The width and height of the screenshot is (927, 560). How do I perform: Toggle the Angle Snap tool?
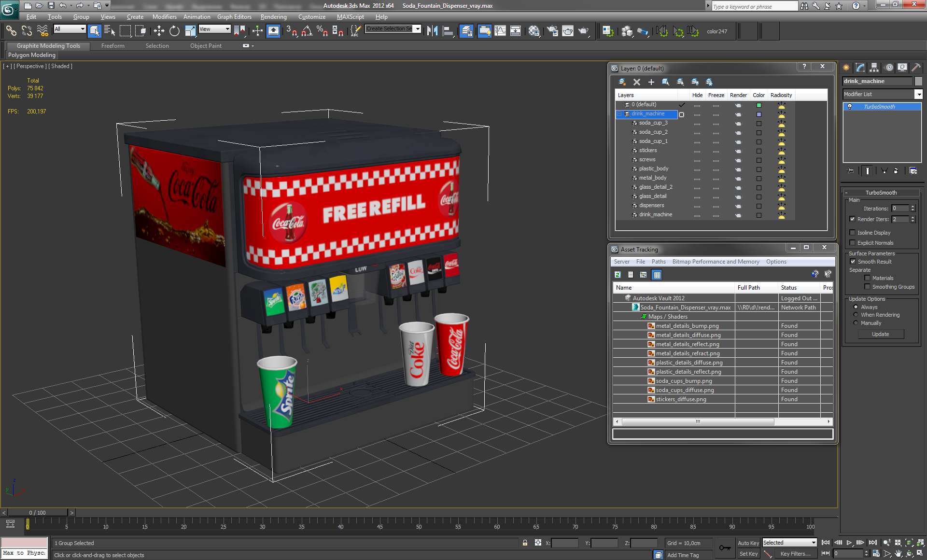(x=307, y=31)
